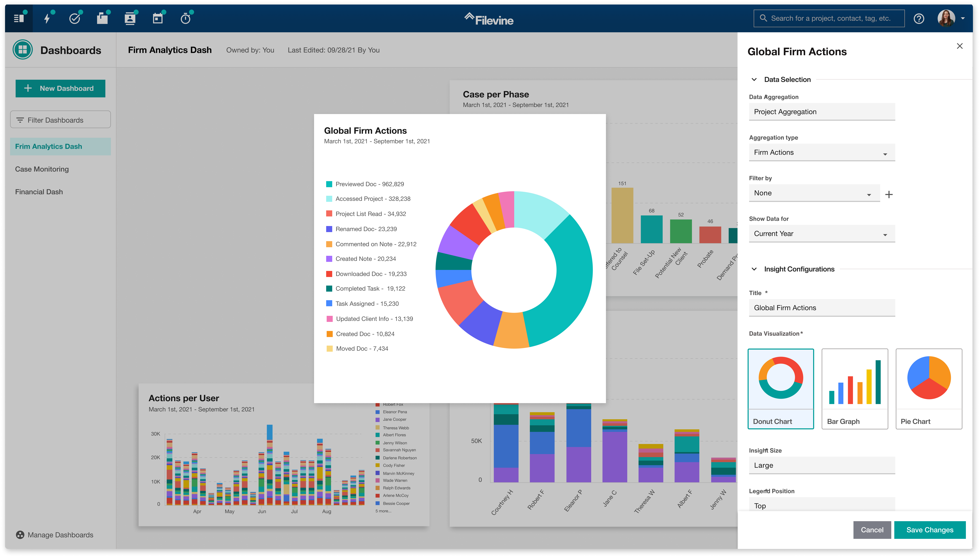Screen dimensions: 980x557
Task: Open the lightning bolt activity icon
Action: (47, 18)
